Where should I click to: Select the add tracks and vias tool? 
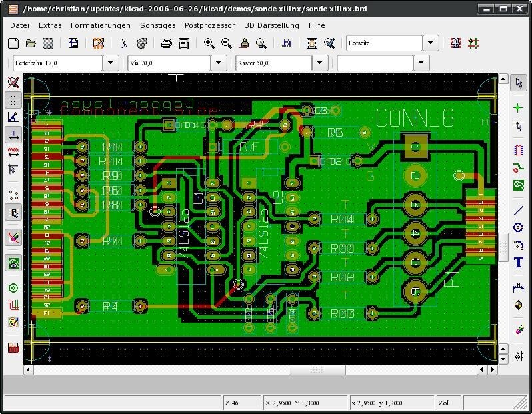[519, 167]
